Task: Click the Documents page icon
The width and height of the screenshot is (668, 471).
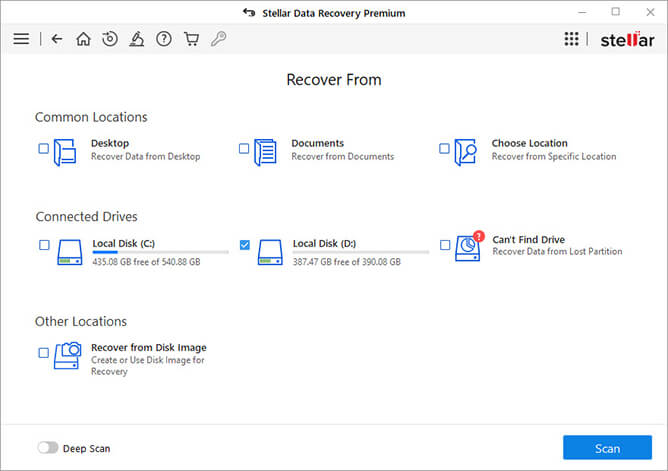Action: [265, 152]
